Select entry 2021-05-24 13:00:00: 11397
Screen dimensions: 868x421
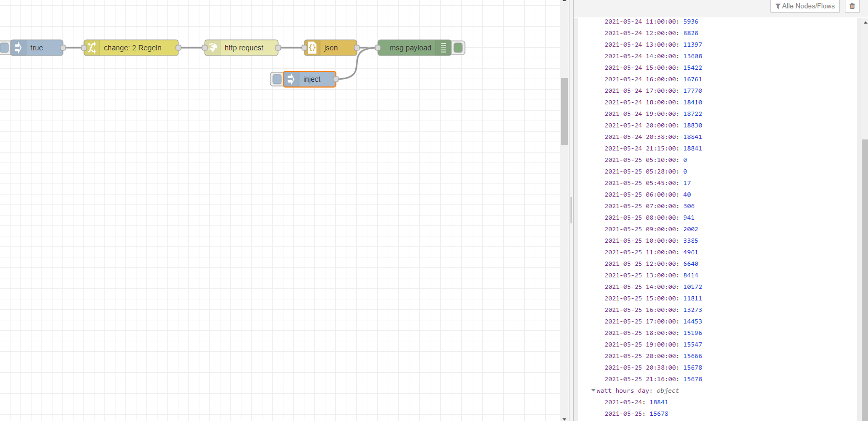click(x=653, y=45)
